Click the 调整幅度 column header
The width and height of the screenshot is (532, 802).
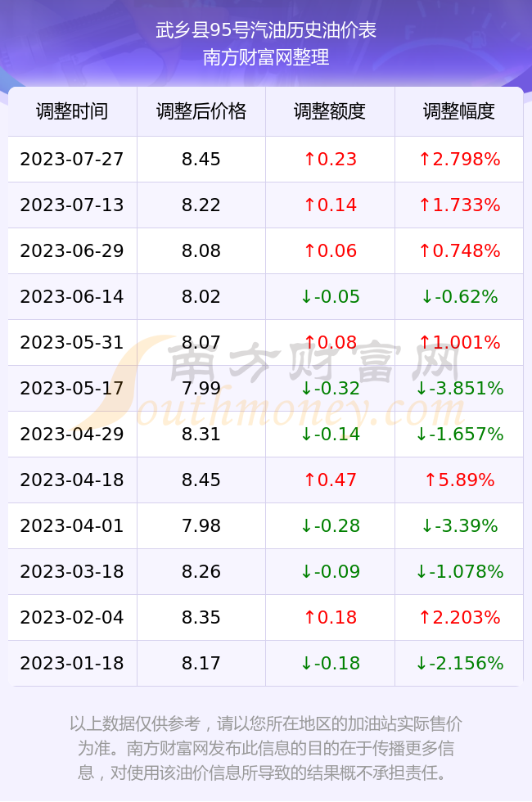[459, 111]
